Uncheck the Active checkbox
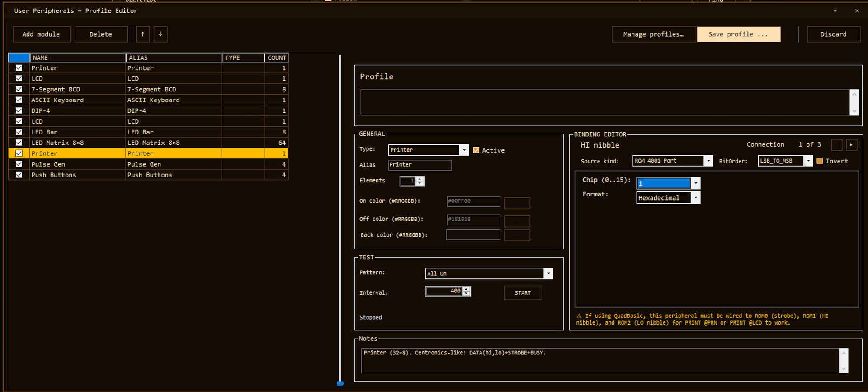This screenshot has width=868, height=392. point(476,150)
